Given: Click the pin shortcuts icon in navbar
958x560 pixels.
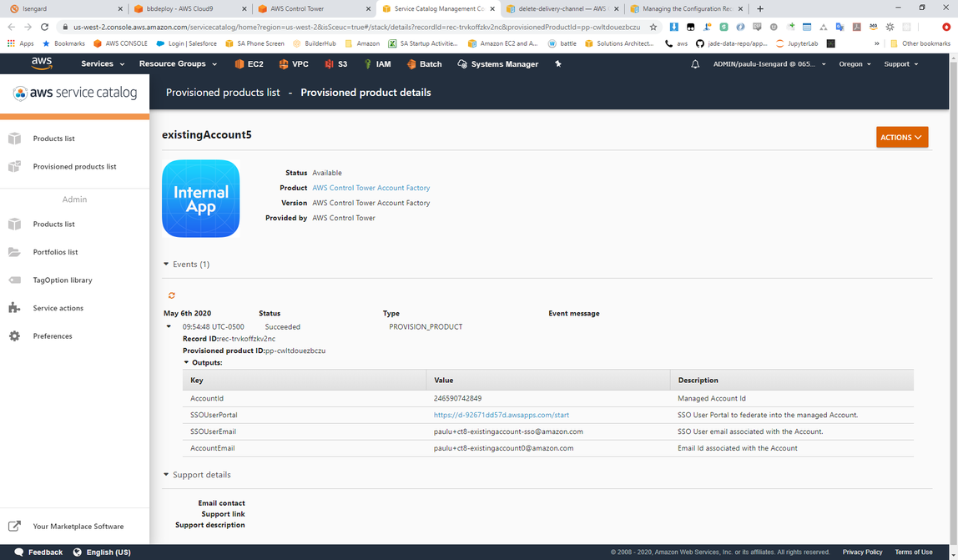Looking at the screenshot, I should (x=557, y=63).
